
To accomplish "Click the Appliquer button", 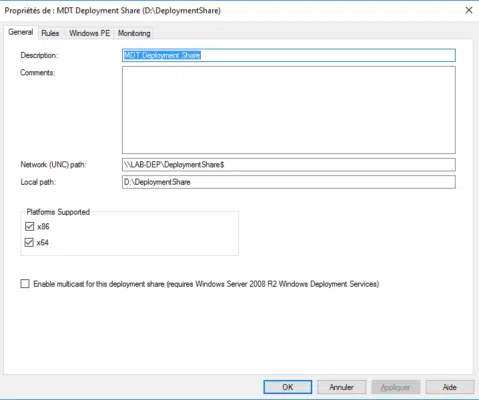I will (x=395, y=387).
